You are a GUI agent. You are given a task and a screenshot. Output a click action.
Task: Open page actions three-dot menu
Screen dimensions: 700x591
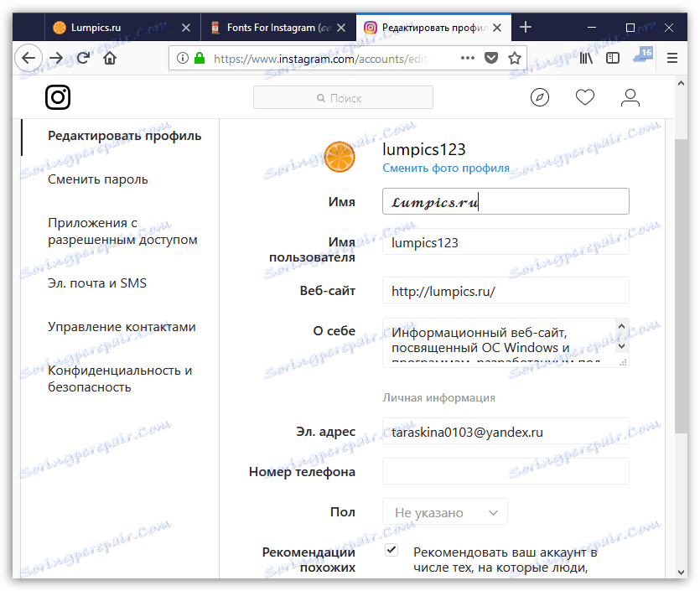click(468, 58)
